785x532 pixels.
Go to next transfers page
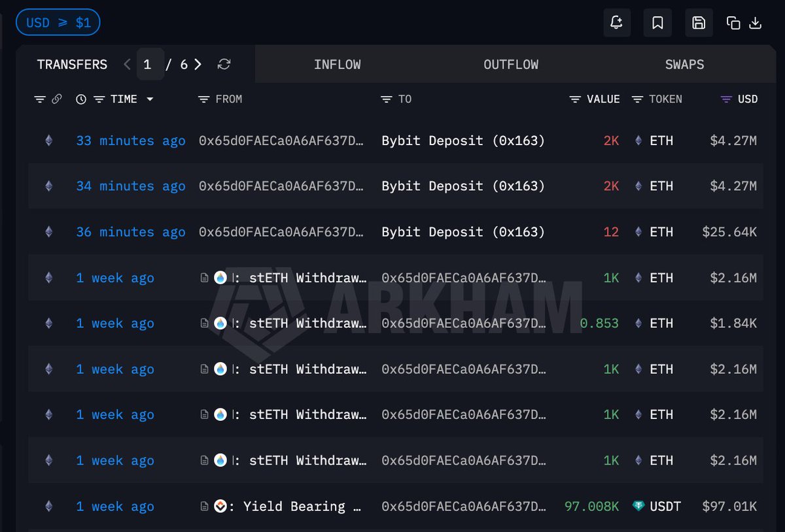pos(198,64)
